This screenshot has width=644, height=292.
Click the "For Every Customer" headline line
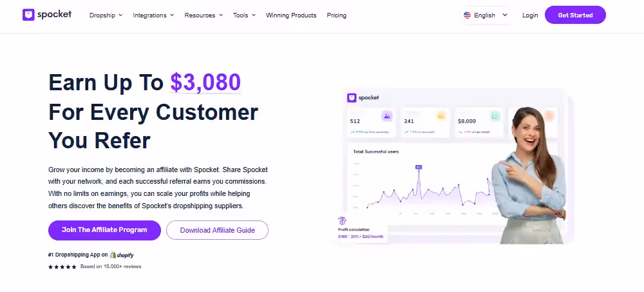point(153,112)
